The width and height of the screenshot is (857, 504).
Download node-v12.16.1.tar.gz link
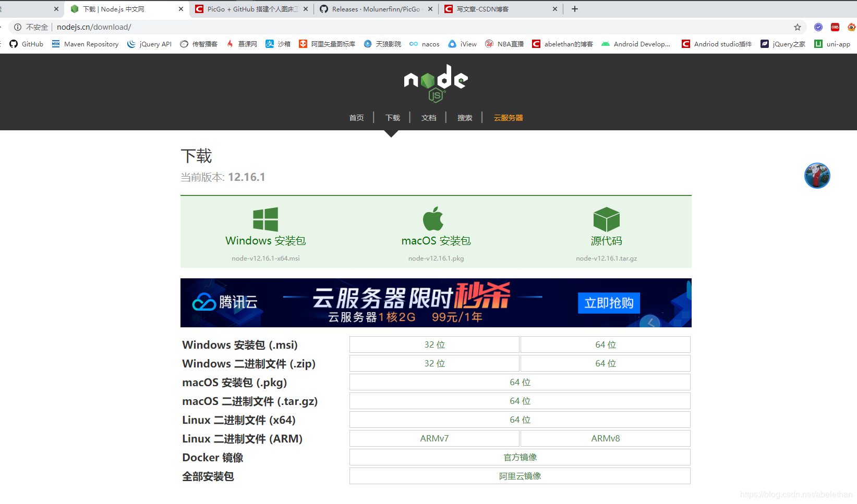[x=606, y=258]
